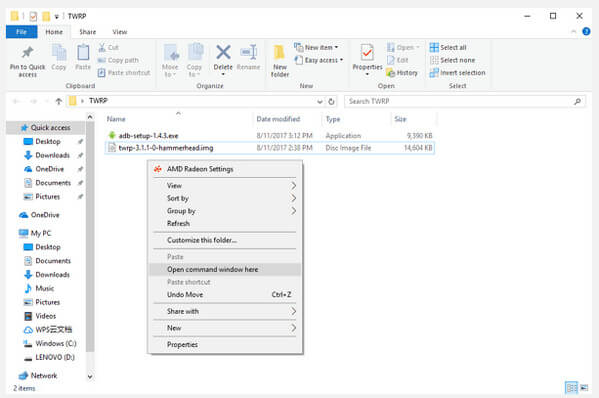Screen dimensions: 599x398
Task: Click the Select none option
Action: click(x=453, y=60)
